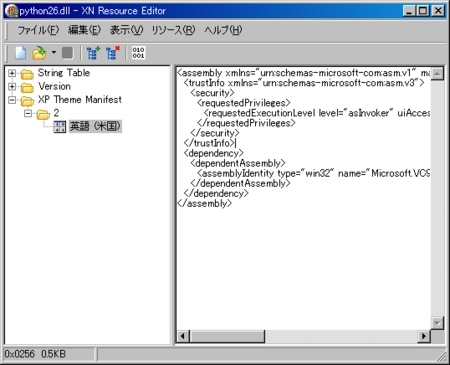Open the 編集(E) menu

coord(84,30)
